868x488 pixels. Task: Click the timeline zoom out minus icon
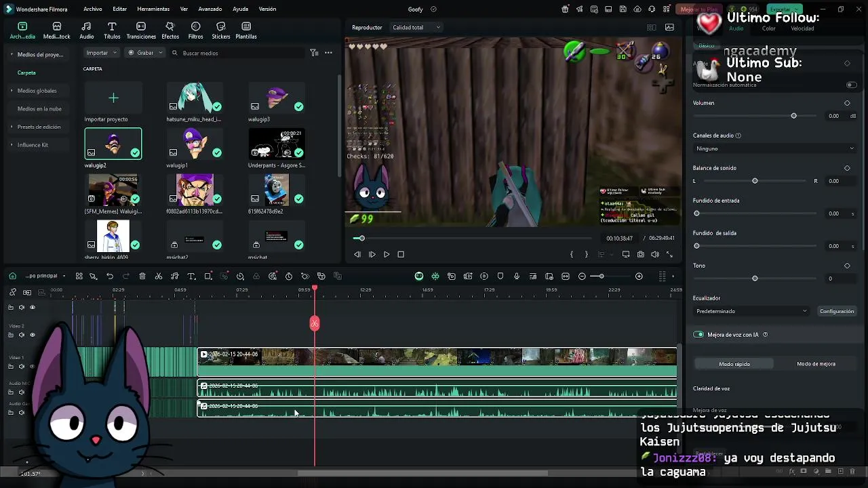point(582,276)
